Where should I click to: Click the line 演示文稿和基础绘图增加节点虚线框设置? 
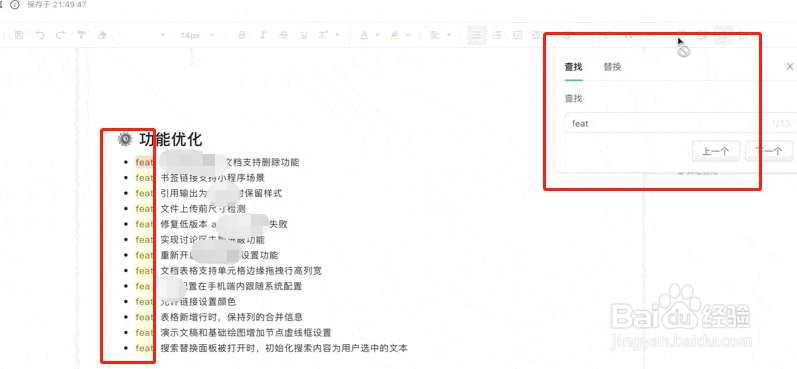click(x=246, y=333)
